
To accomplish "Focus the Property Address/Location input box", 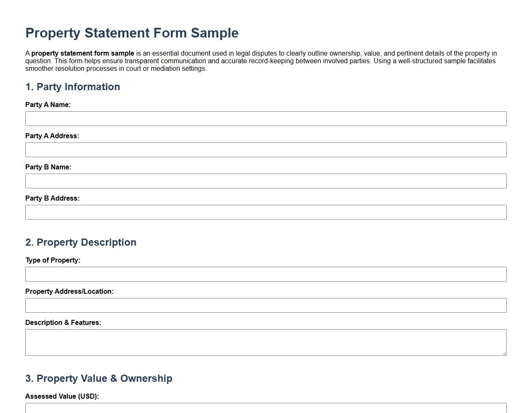I will click(266, 305).
